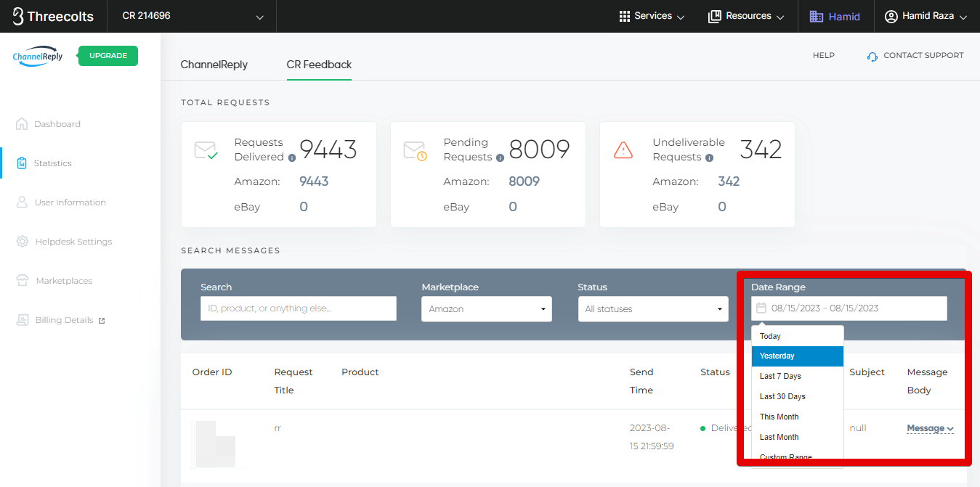Click the info icon next to Pending Requests
Image resolution: width=980 pixels, height=487 pixels.
click(x=500, y=157)
